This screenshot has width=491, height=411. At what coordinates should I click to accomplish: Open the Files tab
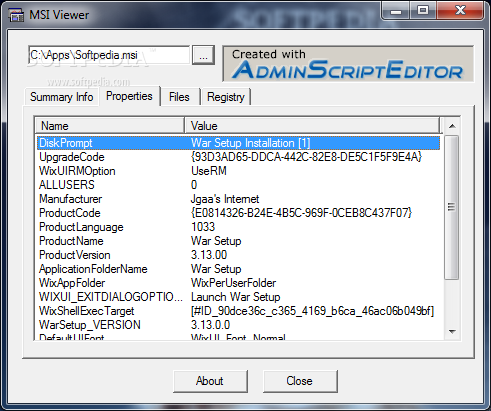click(179, 97)
